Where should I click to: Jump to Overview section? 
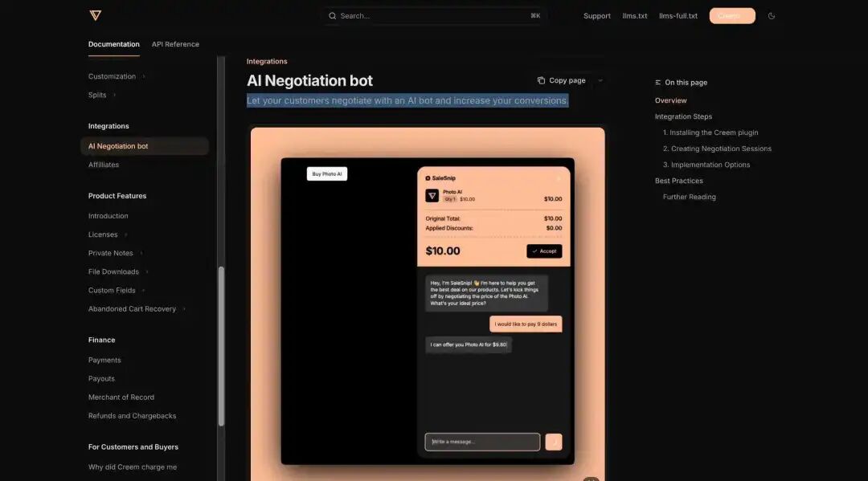tap(671, 100)
